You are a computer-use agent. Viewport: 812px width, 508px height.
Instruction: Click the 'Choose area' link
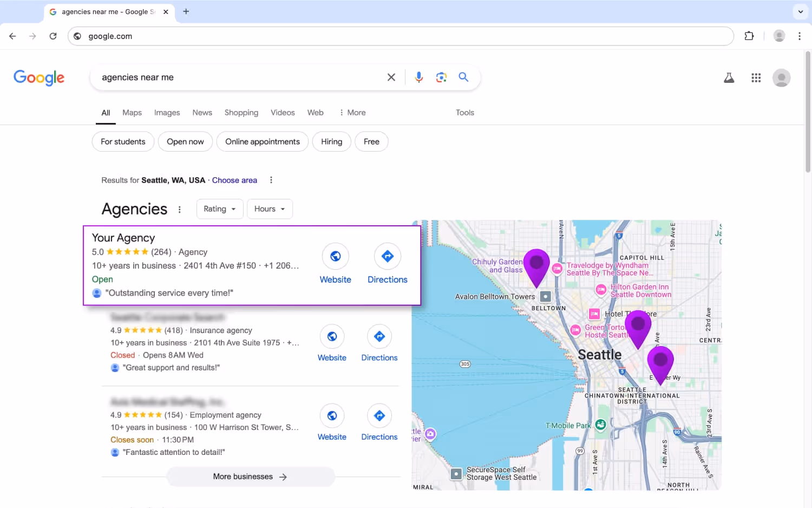(234, 180)
